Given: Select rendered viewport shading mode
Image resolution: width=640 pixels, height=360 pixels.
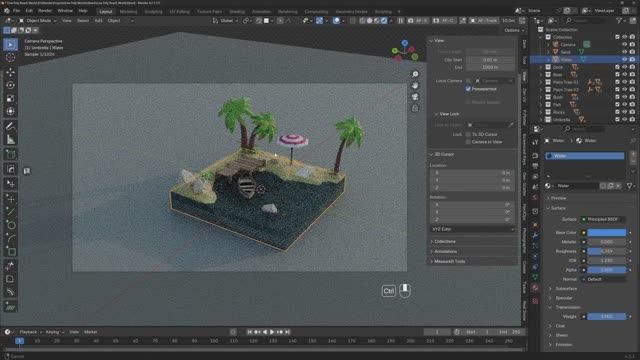Looking at the screenshot, I should pyautogui.click(x=384, y=20).
